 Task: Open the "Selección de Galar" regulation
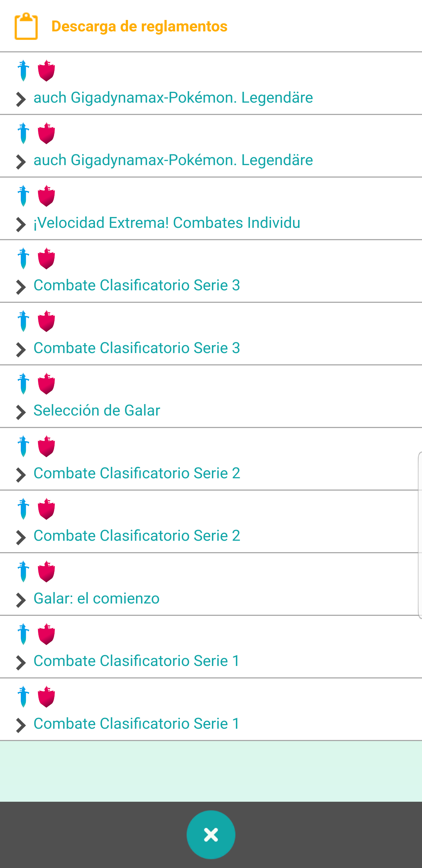(97, 411)
